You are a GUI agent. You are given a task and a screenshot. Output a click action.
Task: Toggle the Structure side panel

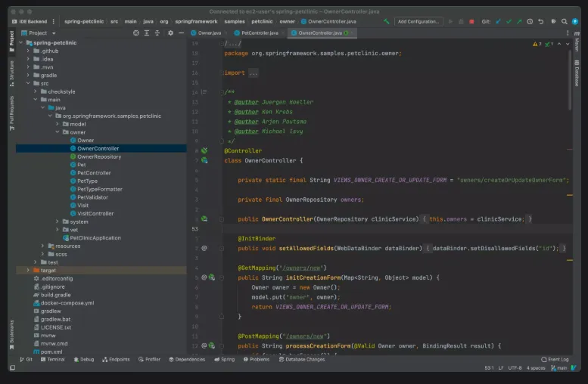pyautogui.click(x=11, y=73)
